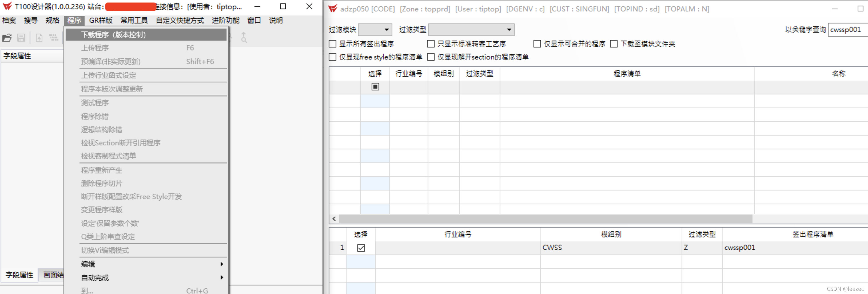This screenshot has width=868, height=294.
Task: Click the open folder icon in T100 designer toolbar
Action: 7,38
